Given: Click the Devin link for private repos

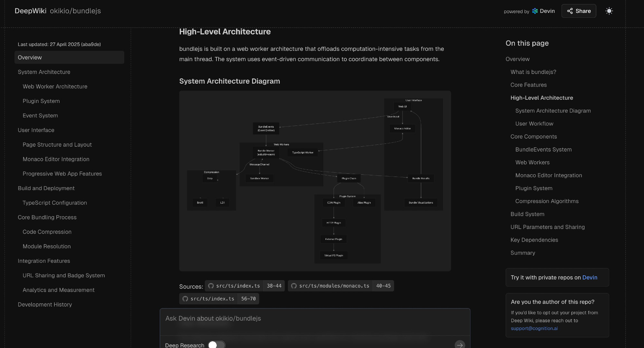Looking at the screenshot, I should coord(590,277).
